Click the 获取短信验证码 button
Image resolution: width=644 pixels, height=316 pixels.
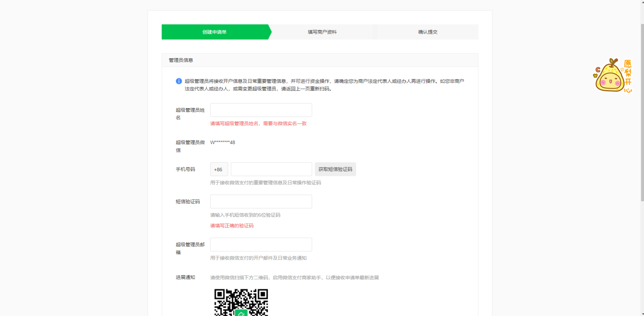pos(335,169)
